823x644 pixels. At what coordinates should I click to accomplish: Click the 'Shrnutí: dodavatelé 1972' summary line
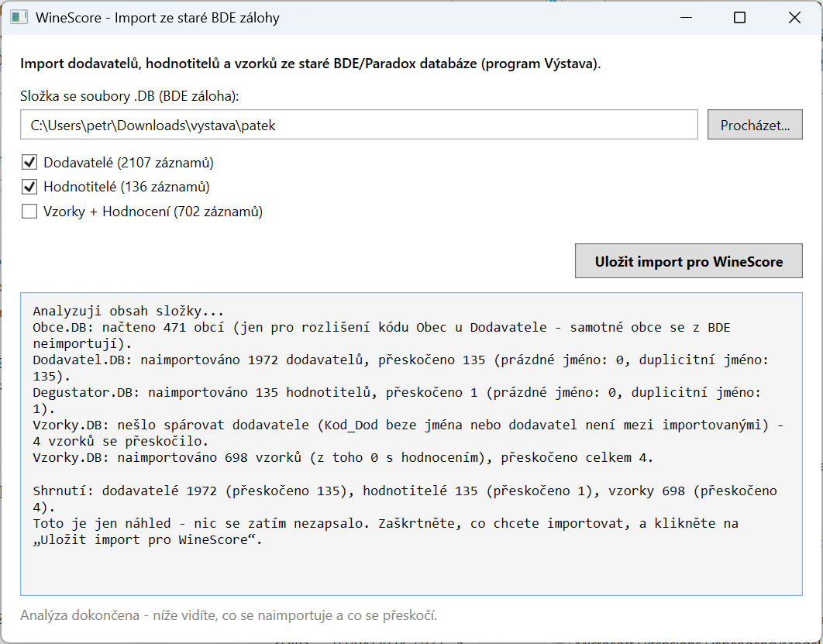pyautogui.click(x=405, y=498)
